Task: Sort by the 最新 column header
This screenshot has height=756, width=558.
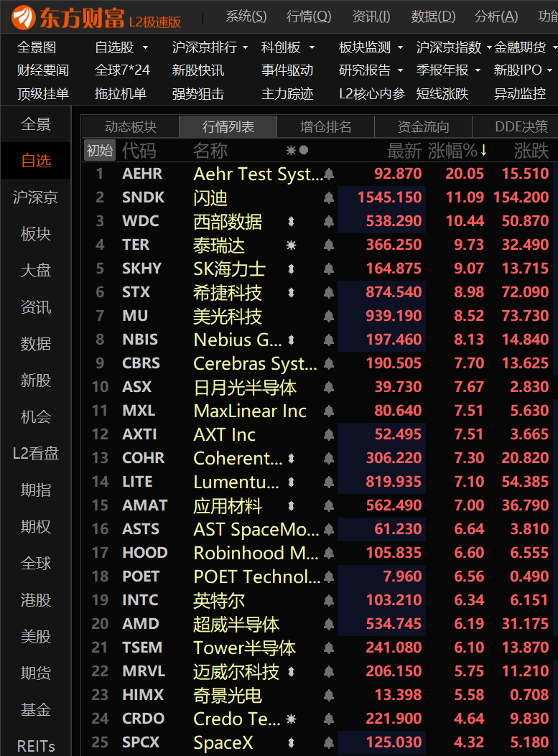Action: pos(404,151)
